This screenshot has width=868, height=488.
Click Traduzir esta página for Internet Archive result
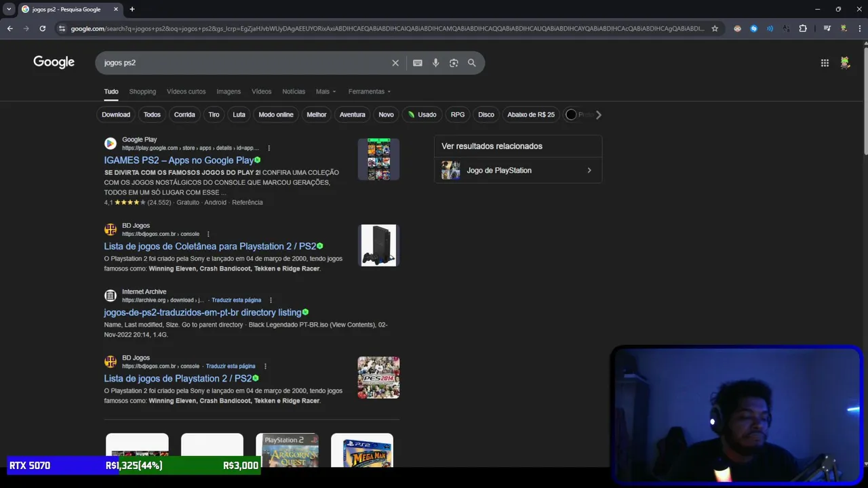(236, 300)
